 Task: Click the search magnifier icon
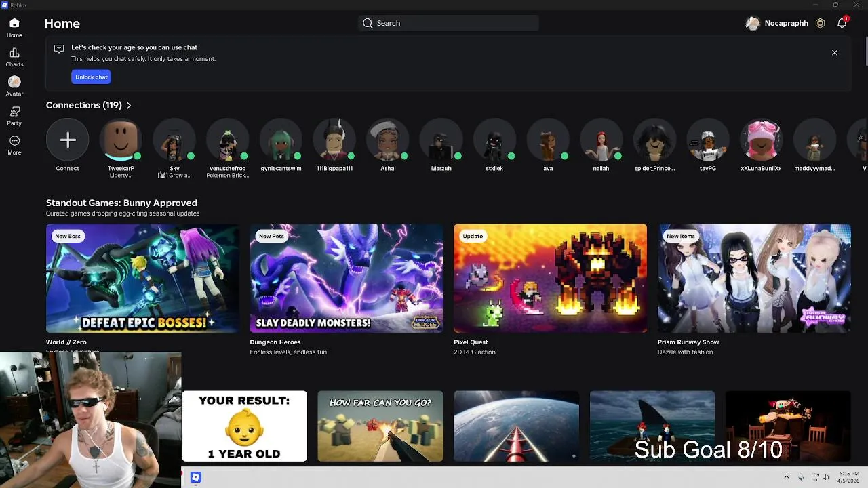click(368, 23)
